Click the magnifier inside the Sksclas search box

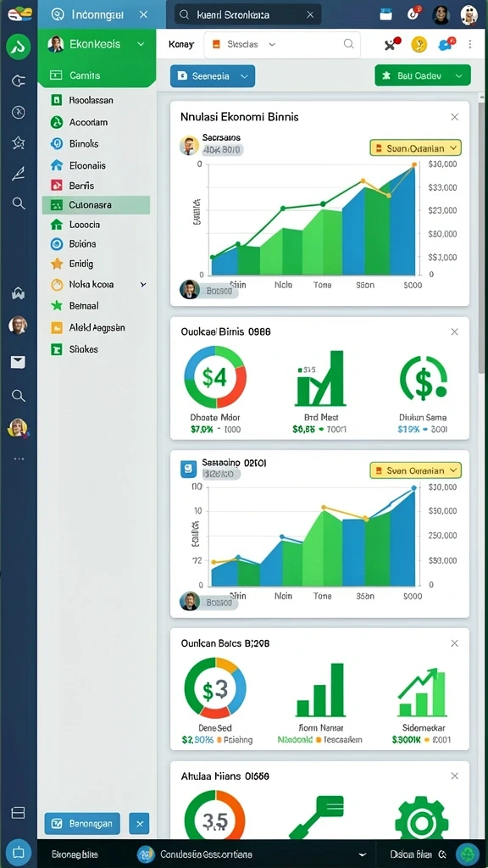pyautogui.click(x=348, y=44)
